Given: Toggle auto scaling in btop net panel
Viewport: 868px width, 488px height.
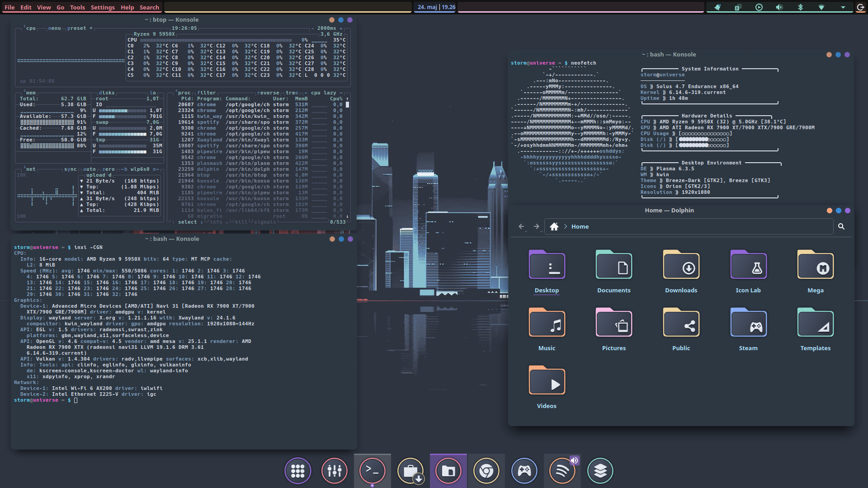Looking at the screenshot, I should (89, 169).
